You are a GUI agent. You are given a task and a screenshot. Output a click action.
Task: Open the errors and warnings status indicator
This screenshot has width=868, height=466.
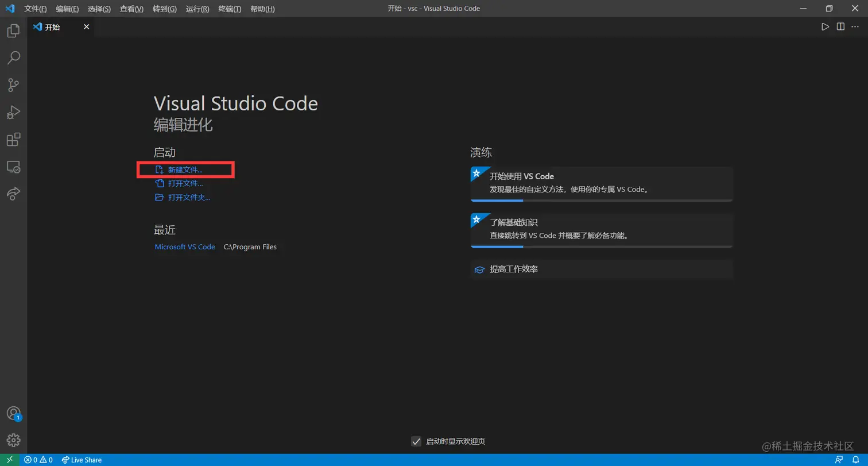click(x=38, y=460)
